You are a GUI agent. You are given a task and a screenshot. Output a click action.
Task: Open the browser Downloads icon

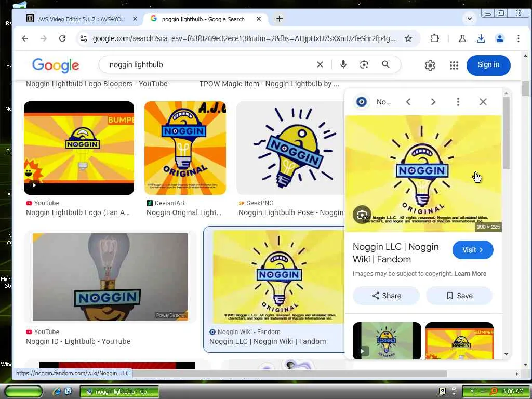(481, 38)
